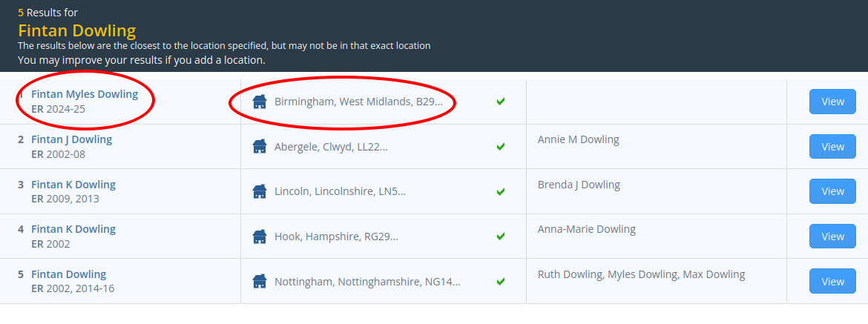Click house icon beside Abergele address

259,147
